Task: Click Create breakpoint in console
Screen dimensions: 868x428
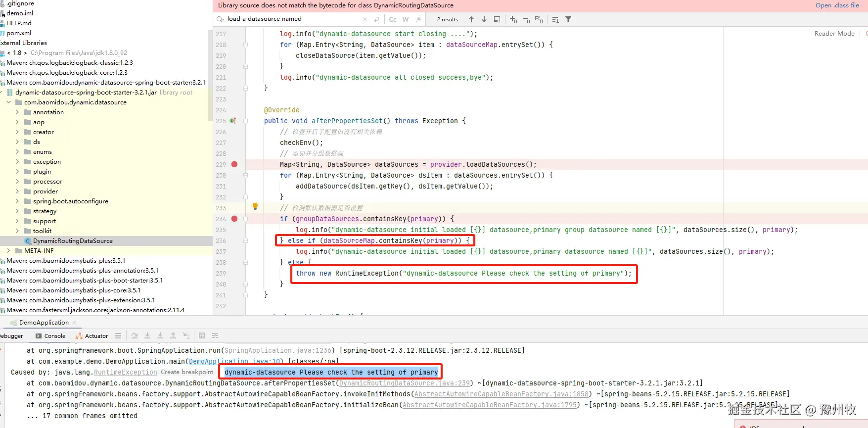Action: [x=187, y=372]
